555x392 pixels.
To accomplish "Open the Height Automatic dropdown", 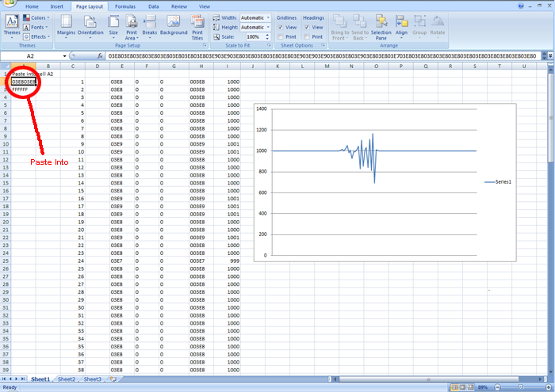I will [x=268, y=27].
